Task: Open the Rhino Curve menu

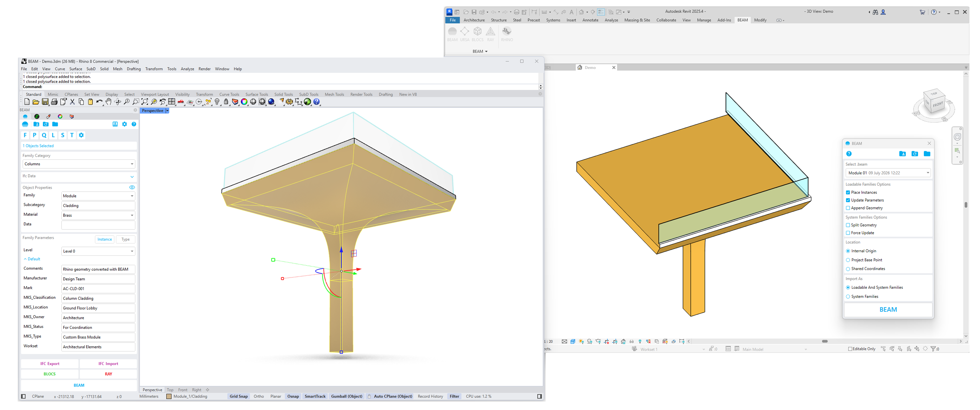Action: tap(60, 69)
